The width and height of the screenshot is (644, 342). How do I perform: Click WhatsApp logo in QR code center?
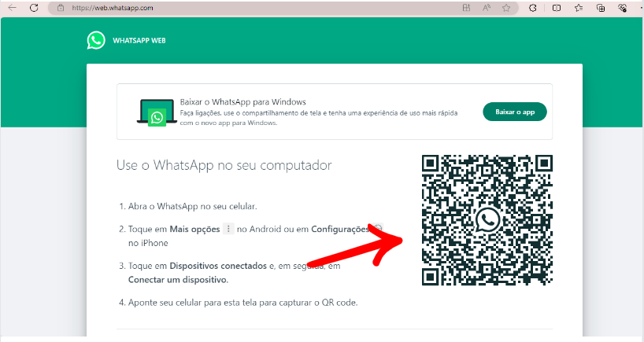487,220
